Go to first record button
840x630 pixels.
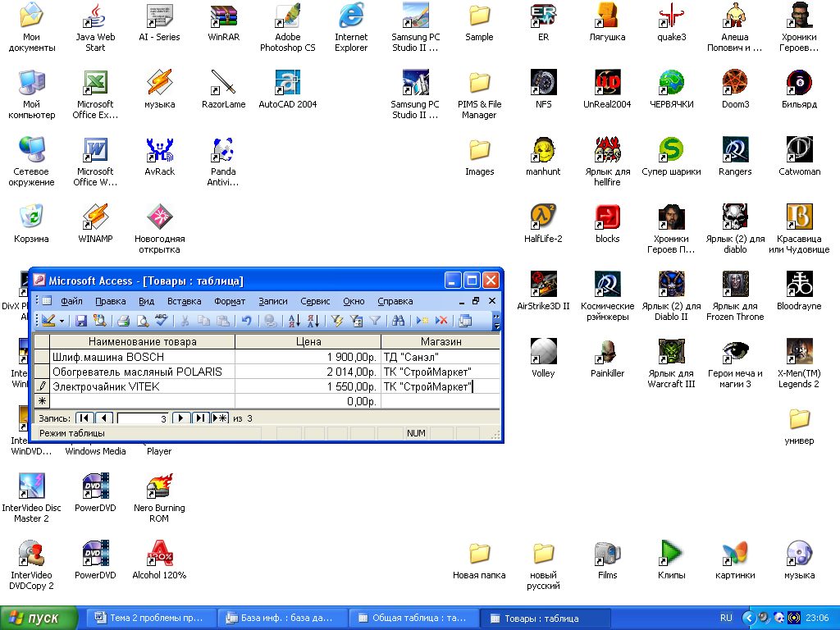coord(84,418)
